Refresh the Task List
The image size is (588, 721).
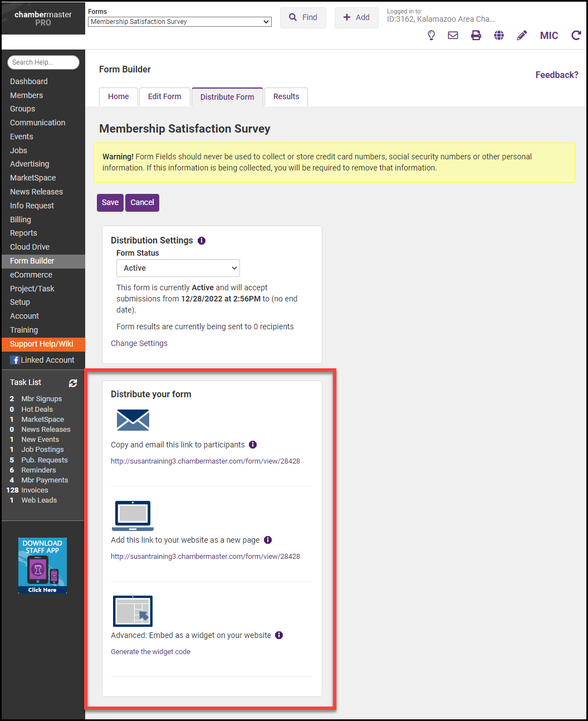[x=73, y=383]
